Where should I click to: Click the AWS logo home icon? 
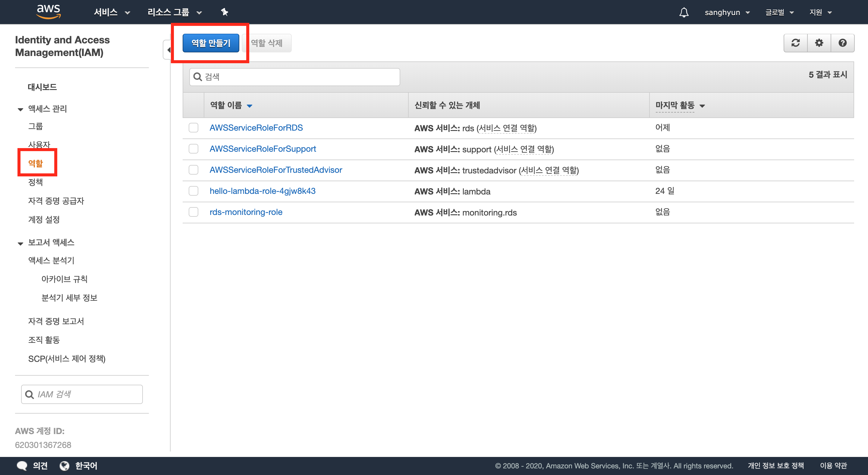point(49,11)
